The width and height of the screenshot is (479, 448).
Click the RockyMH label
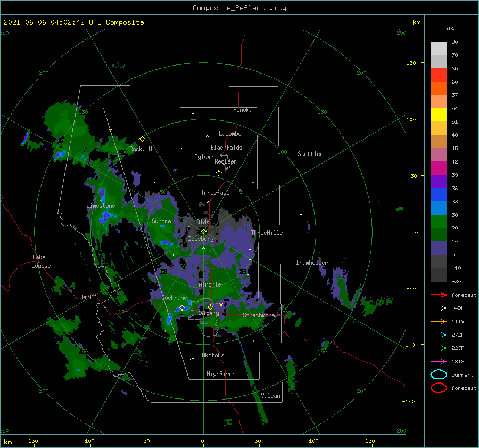(141, 149)
